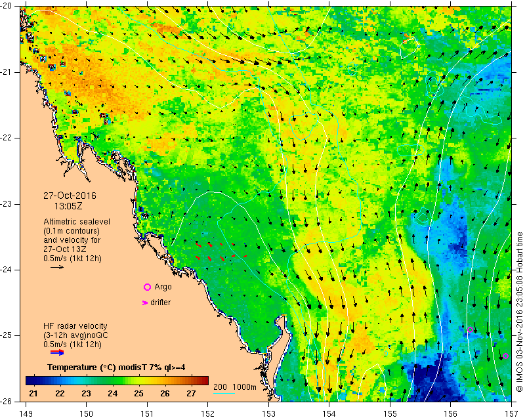Viewport: 525px width, 420px height.
Task: Click the '13:05Z' time text
Action: tap(68, 206)
